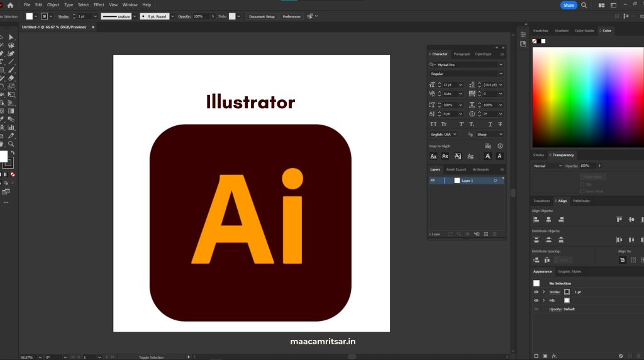The height and width of the screenshot is (360, 644).
Task: Expand the Fill row in Appearance panel
Action: tap(544, 300)
